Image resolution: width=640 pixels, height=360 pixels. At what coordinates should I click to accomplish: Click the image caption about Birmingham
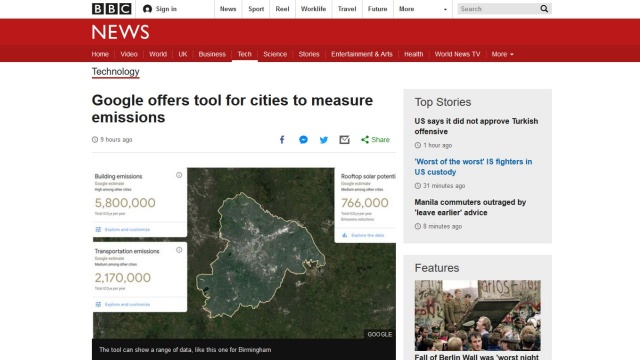click(x=185, y=350)
